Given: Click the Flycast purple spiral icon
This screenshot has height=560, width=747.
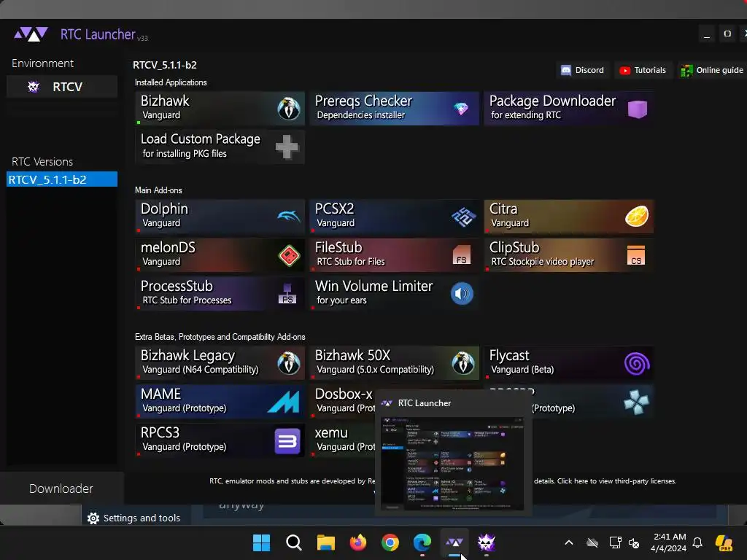Looking at the screenshot, I should coord(637,364).
